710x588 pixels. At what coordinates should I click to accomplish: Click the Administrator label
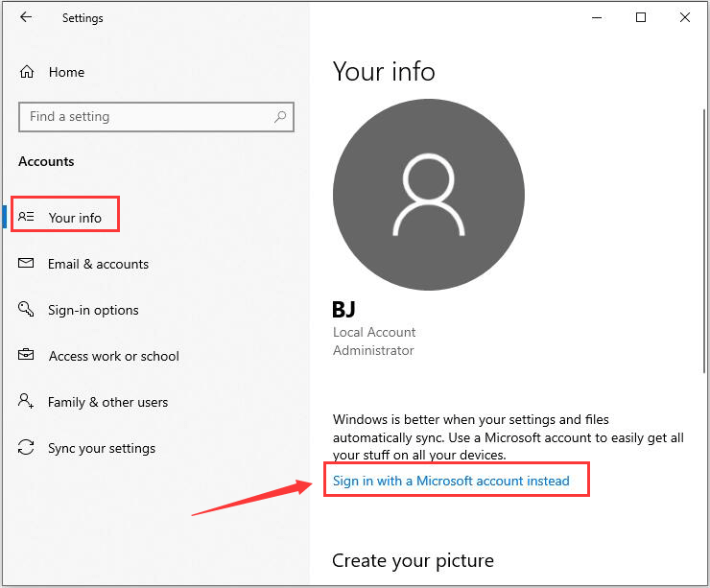pyautogui.click(x=373, y=350)
